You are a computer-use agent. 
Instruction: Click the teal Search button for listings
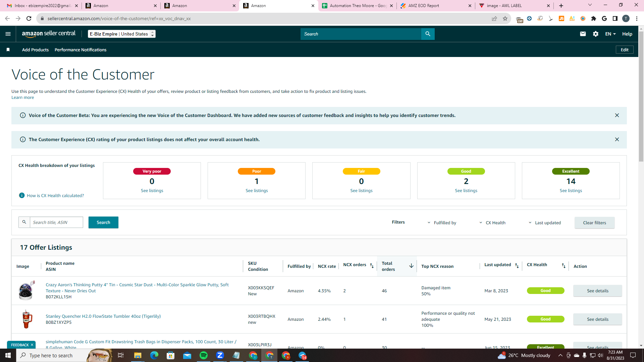point(103,222)
